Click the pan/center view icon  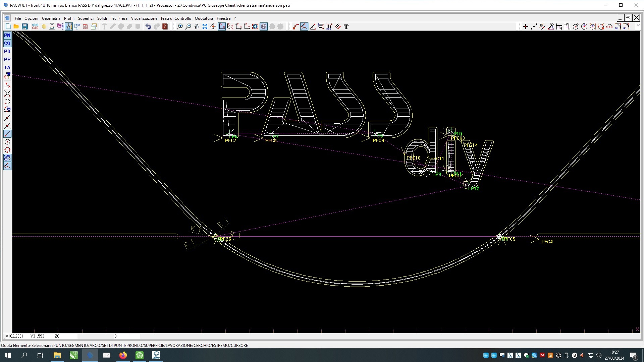213,26
